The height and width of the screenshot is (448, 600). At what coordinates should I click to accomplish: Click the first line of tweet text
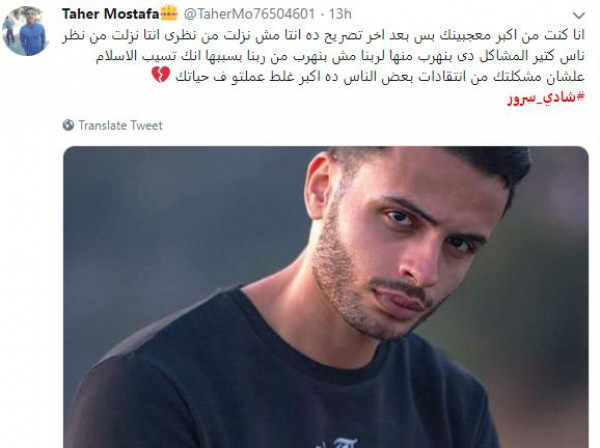pos(324,36)
